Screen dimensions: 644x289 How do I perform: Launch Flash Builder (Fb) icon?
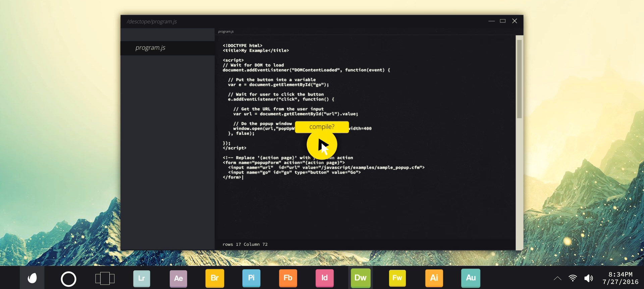pos(288,278)
